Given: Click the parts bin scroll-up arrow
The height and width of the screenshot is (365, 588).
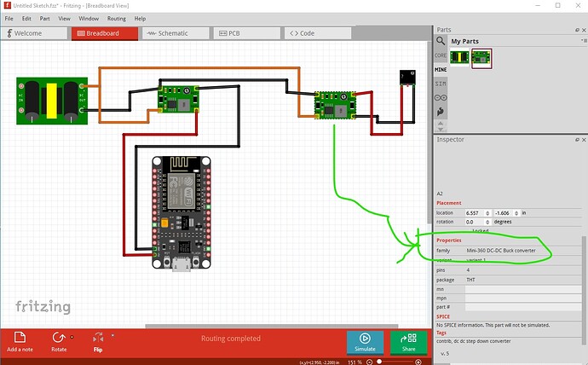Looking at the screenshot, I should coord(441,124).
